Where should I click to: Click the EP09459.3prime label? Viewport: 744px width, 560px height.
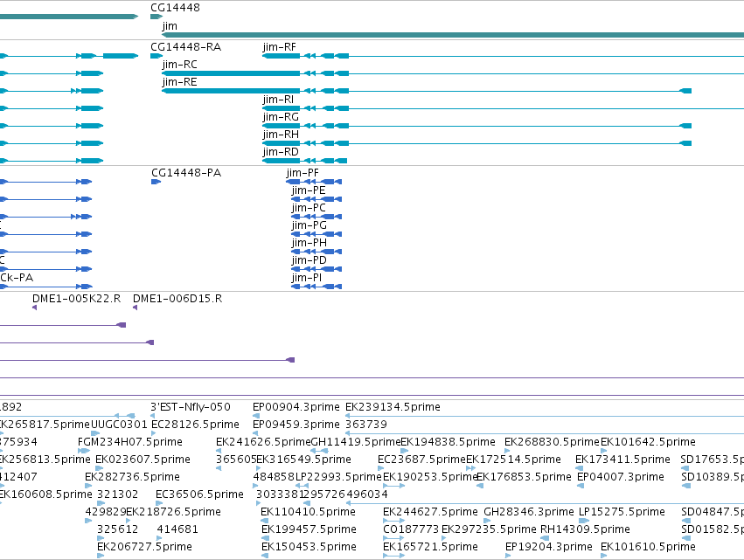[x=296, y=425]
